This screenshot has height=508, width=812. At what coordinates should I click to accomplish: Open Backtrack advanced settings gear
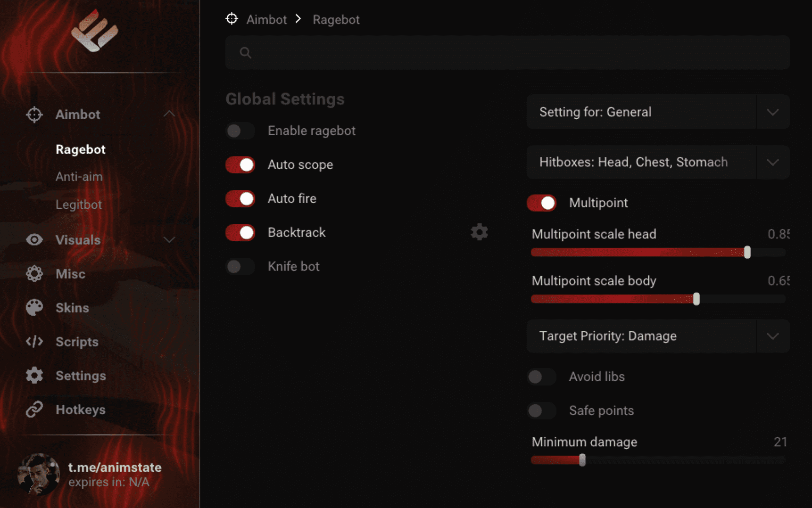479,232
